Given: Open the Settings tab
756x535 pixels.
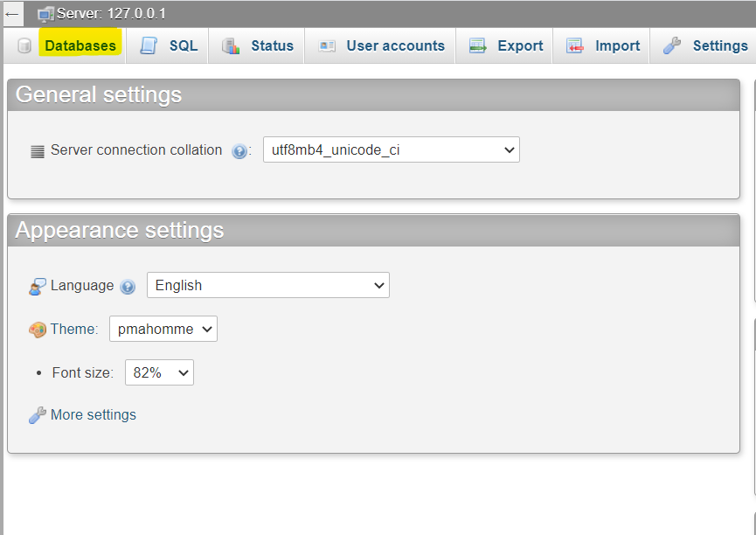Looking at the screenshot, I should (720, 45).
